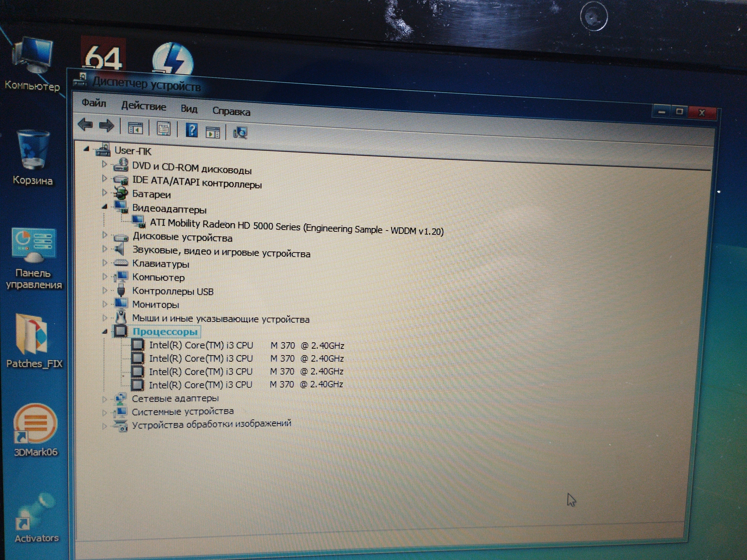747x560 pixels.
Task: Toggle the console tree toolbar icon
Action: coord(135,128)
